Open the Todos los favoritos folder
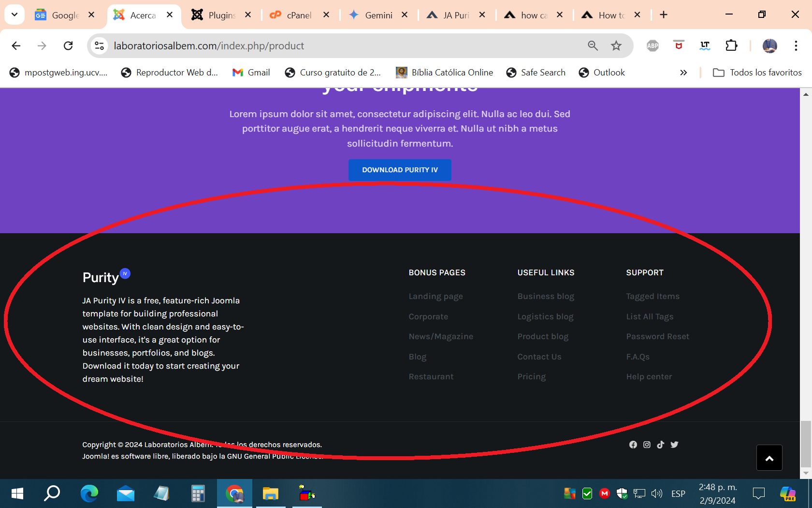Screen dimensions: 812x508 pos(757,73)
